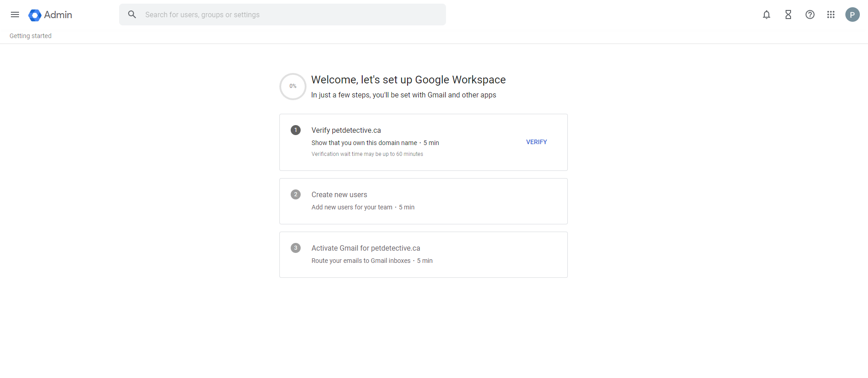Open the Google apps grid
The height and width of the screenshot is (378, 868).
[x=830, y=15]
